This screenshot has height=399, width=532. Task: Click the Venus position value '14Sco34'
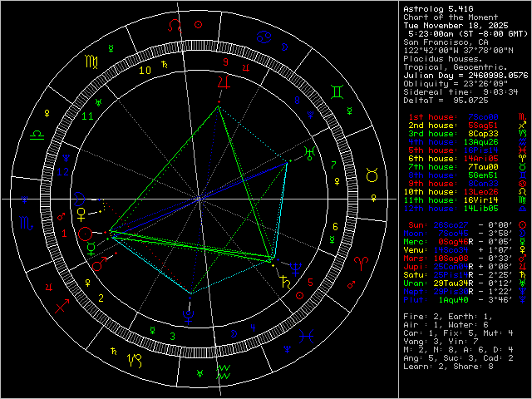pos(451,250)
